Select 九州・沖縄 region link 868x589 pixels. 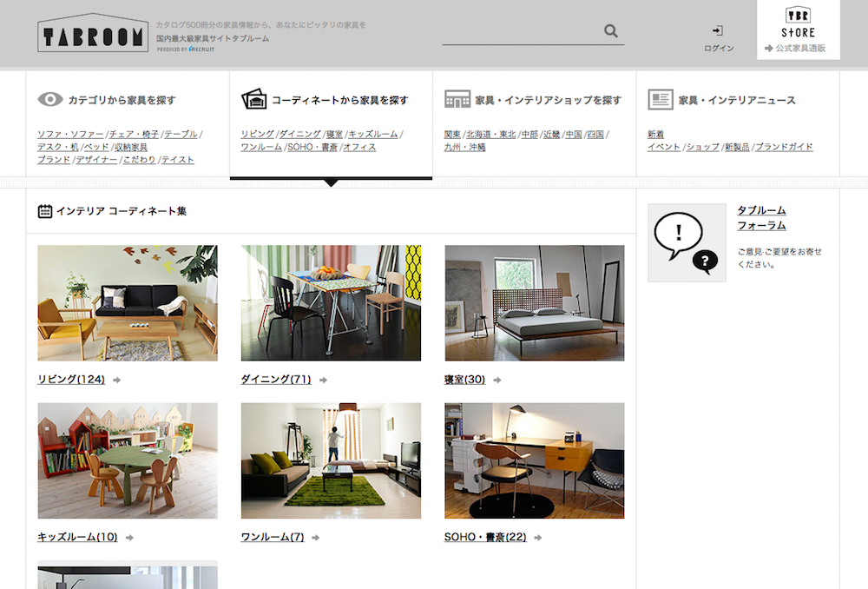(x=464, y=147)
